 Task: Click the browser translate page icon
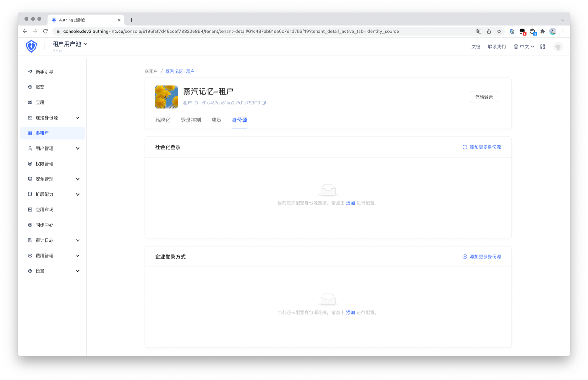coord(478,31)
